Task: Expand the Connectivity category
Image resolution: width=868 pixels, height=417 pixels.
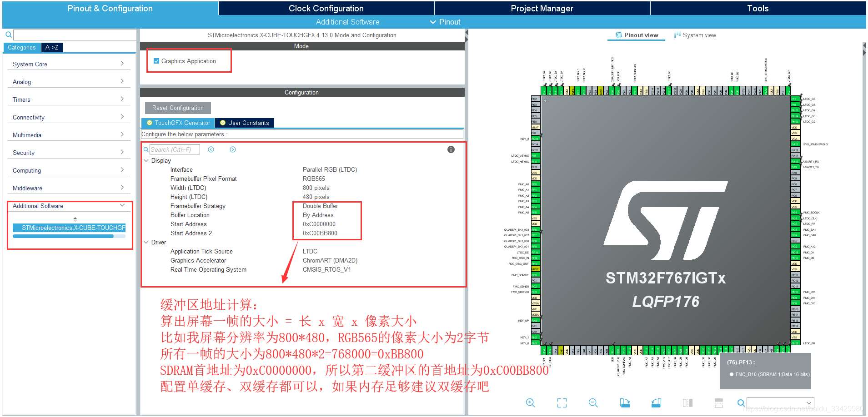Action: point(69,117)
